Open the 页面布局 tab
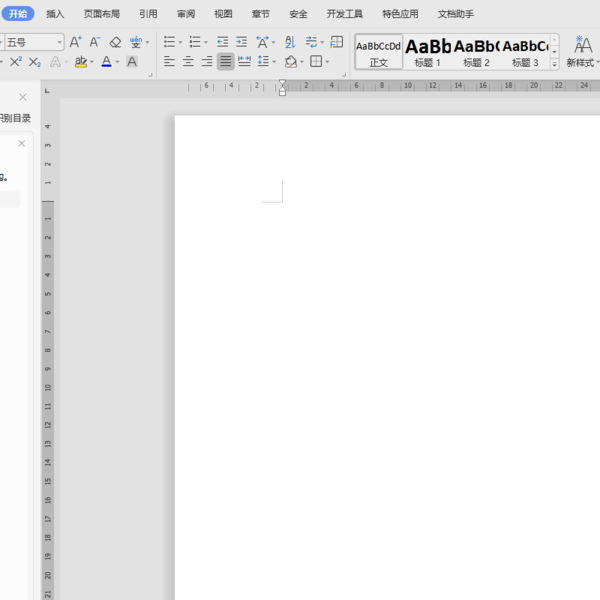Viewport: 600px width, 600px height. click(102, 14)
